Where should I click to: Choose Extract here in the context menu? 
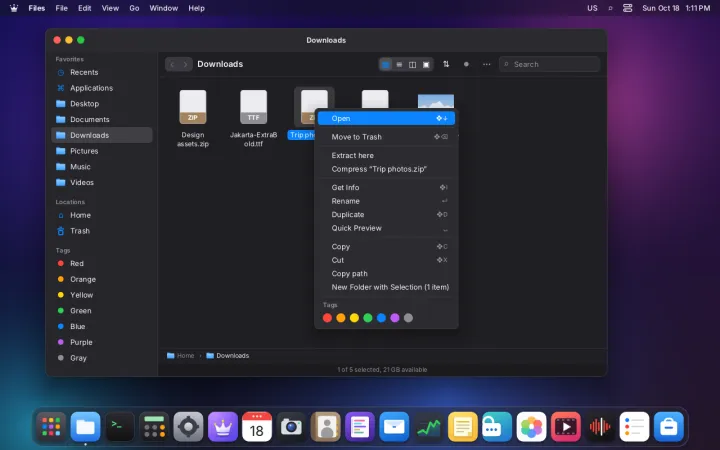(x=386, y=155)
